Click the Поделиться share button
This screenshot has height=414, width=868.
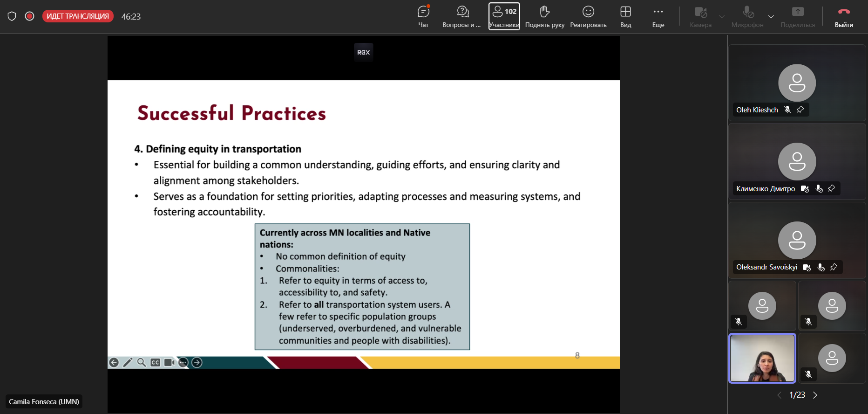coord(797,16)
